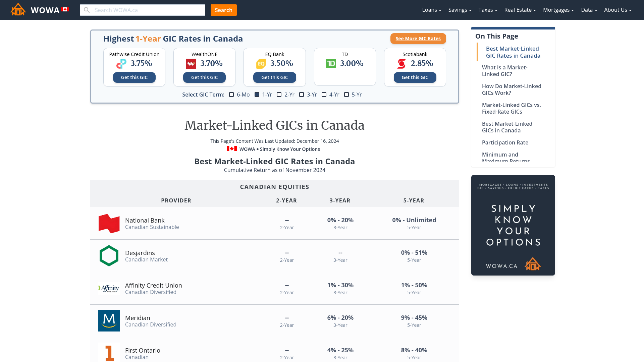Select the 4-Yr GIC term checkbox
The width and height of the screenshot is (644, 362).
[324, 95]
